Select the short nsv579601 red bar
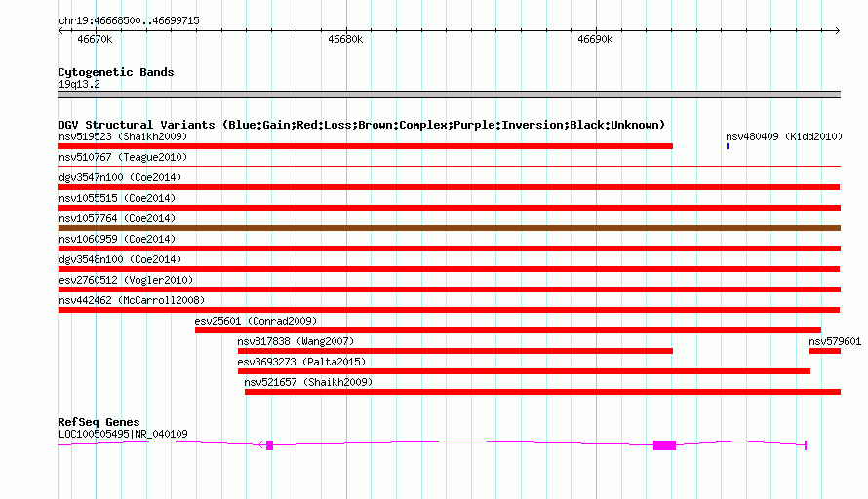Image resolution: width=868 pixels, height=499 pixels. [x=825, y=351]
